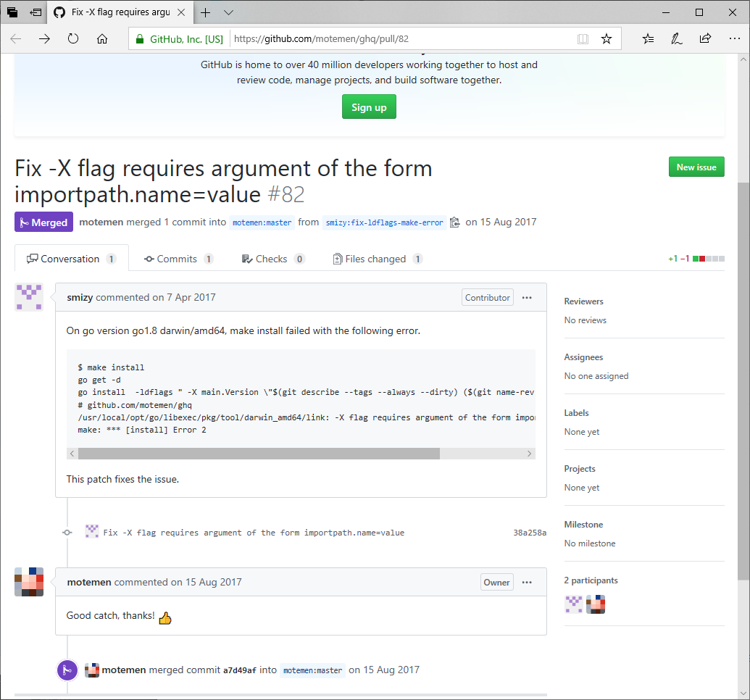Click the page vertical scrollbar thumb

click(x=743, y=381)
